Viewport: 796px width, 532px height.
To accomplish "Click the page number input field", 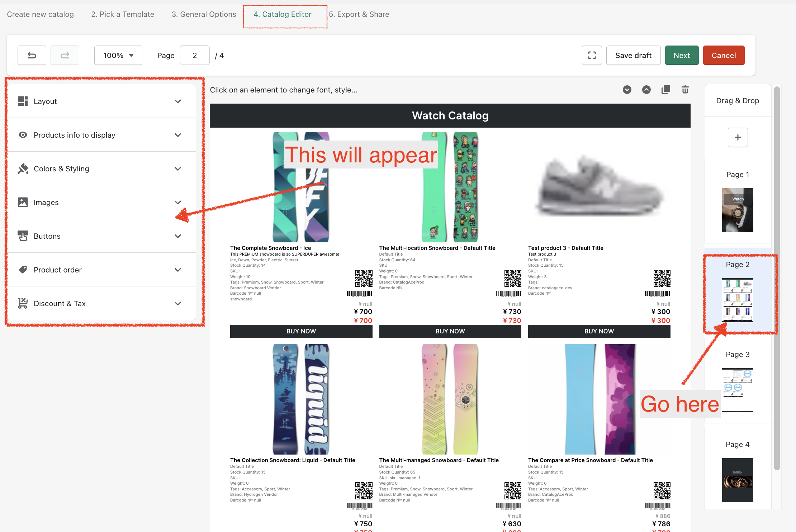I will (x=195, y=55).
